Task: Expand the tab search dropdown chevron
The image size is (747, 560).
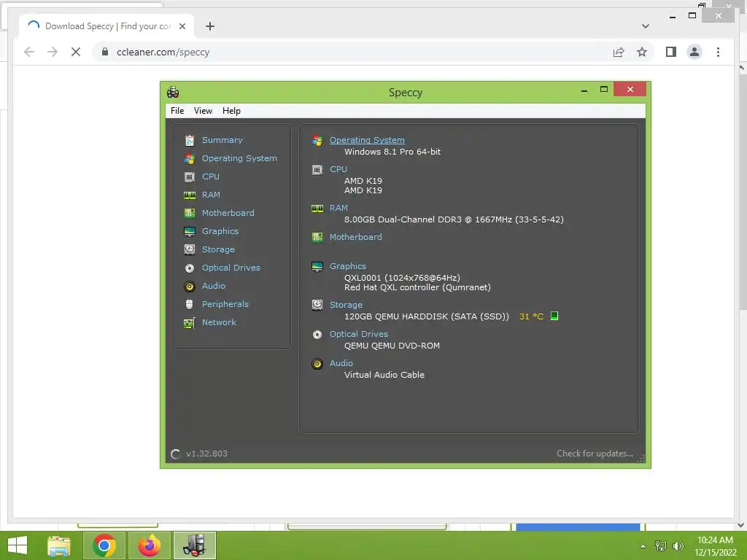Action: (646, 26)
